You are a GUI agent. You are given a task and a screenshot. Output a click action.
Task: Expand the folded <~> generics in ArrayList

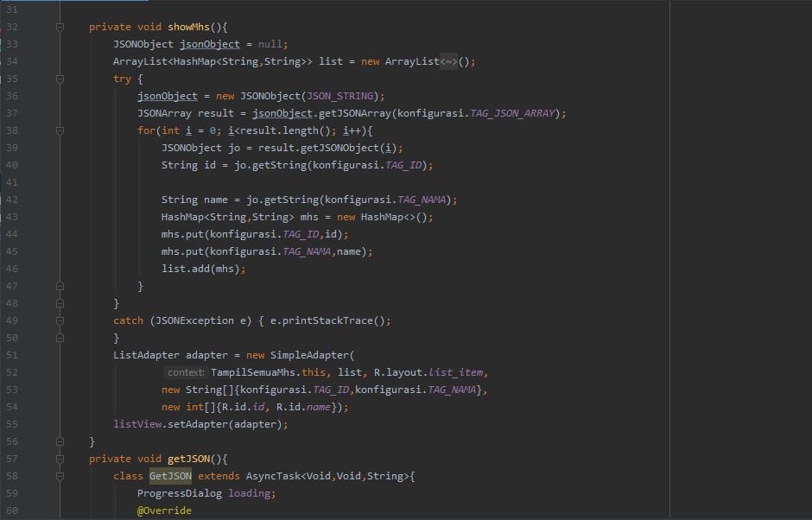[x=448, y=61]
